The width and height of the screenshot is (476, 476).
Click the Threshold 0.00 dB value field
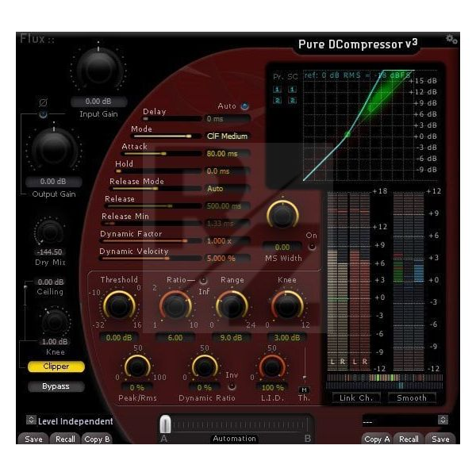pos(119,337)
